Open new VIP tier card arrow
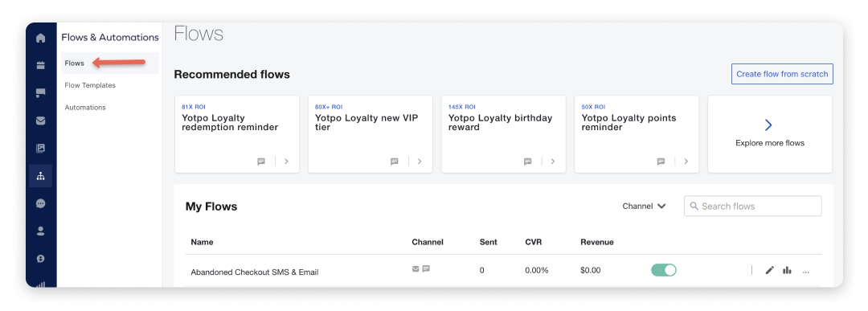The width and height of the screenshot is (868, 311). coord(420,162)
